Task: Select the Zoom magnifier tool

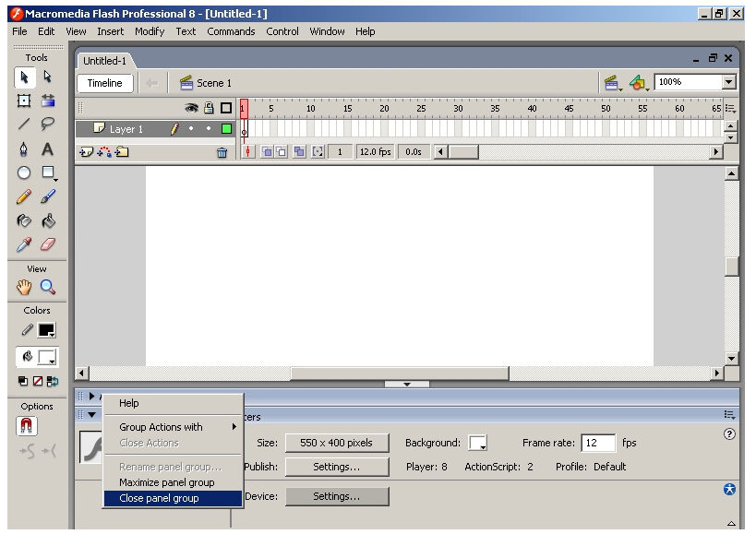Action: 48,288
